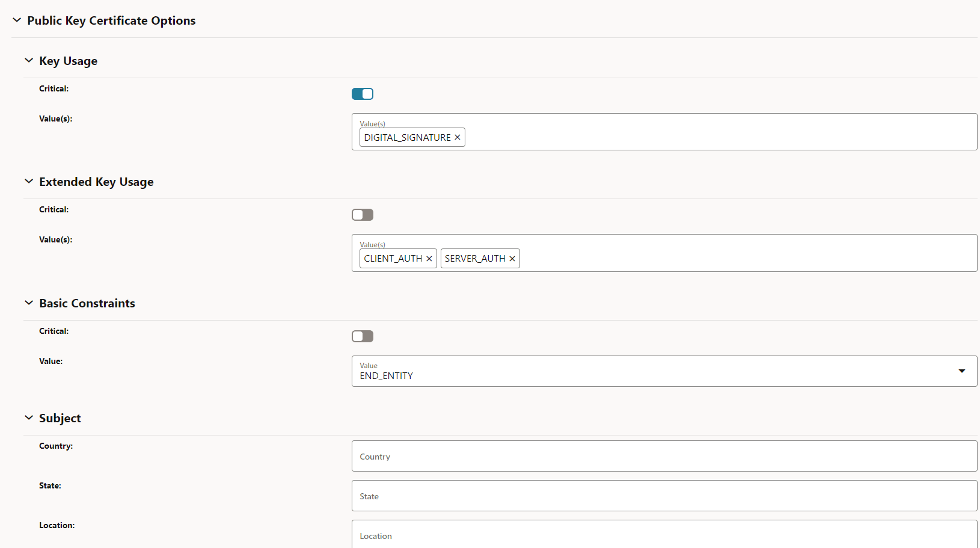This screenshot has width=980, height=548.
Task: Enable the Basic Constraints Critical toggle
Action: (x=362, y=336)
